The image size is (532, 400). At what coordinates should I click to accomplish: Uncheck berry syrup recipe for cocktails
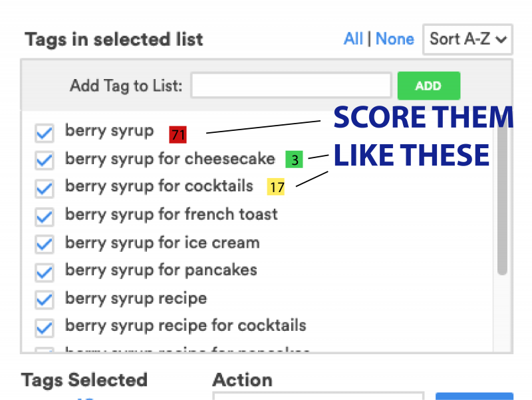pyautogui.click(x=44, y=328)
